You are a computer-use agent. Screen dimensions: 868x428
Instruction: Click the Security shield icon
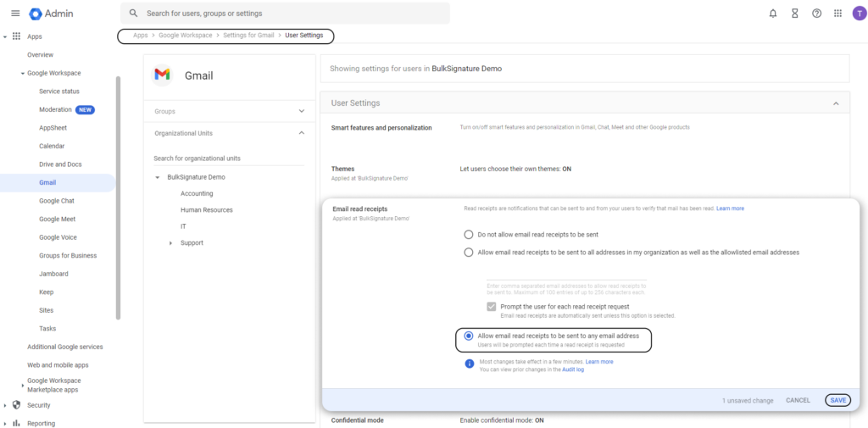point(16,405)
